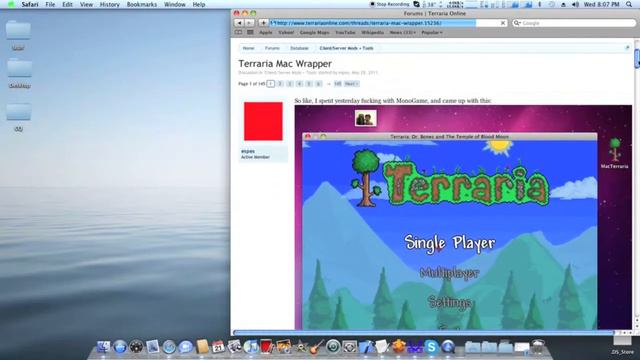Open the YouTube bookmark
Viewport: 640px width, 360px height.
tap(345, 32)
